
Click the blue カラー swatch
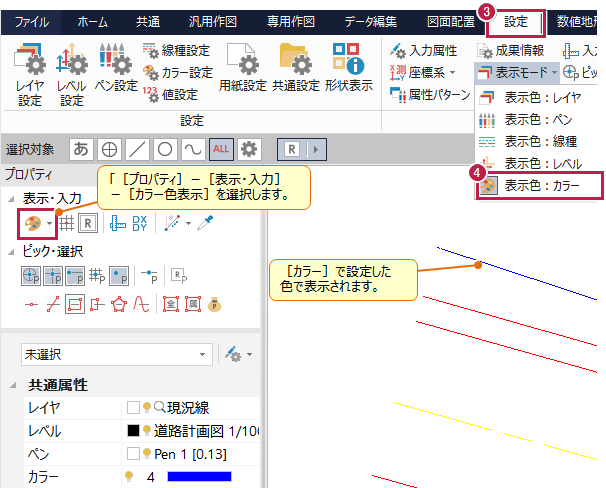(x=199, y=477)
